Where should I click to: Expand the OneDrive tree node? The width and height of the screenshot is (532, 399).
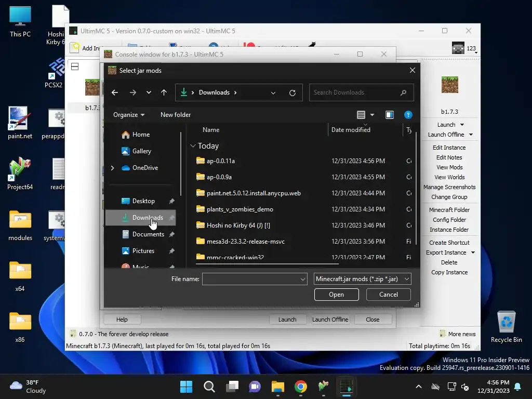tap(113, 168)
